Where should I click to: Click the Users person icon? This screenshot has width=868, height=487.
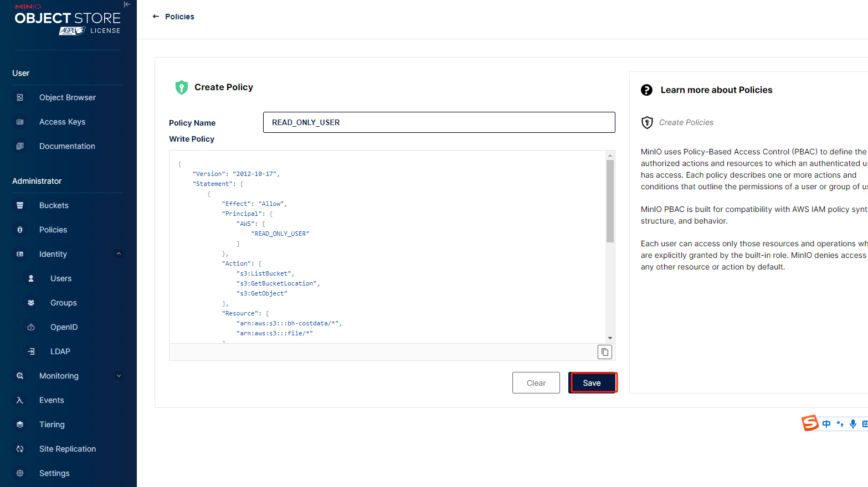31,278
